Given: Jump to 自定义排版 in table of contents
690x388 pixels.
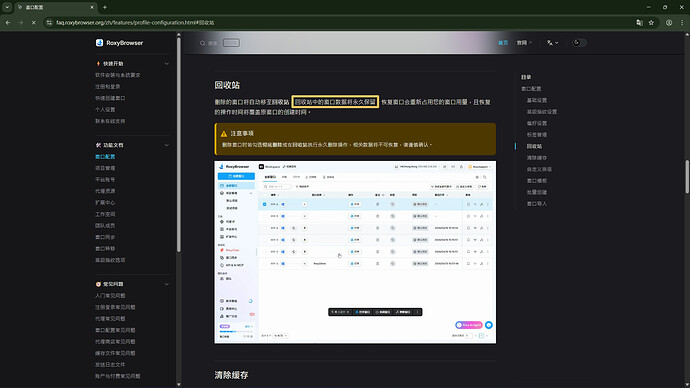Looking at the screenshot, I should 540,169.
